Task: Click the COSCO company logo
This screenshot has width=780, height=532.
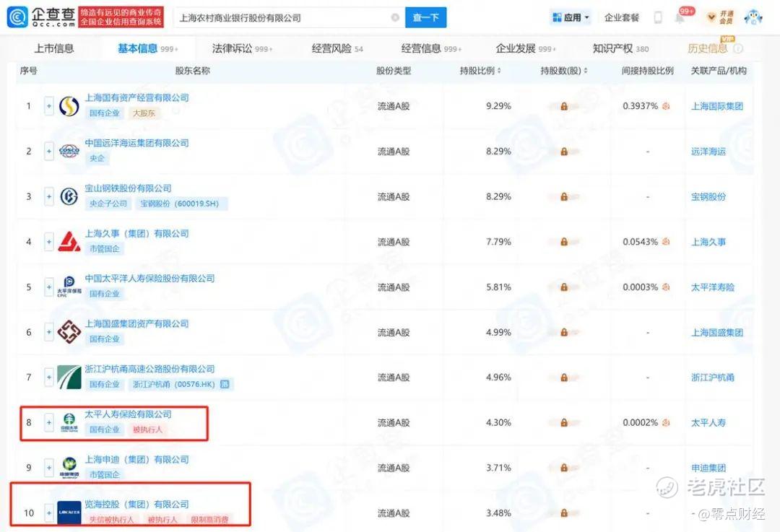Action: [69, 151]
